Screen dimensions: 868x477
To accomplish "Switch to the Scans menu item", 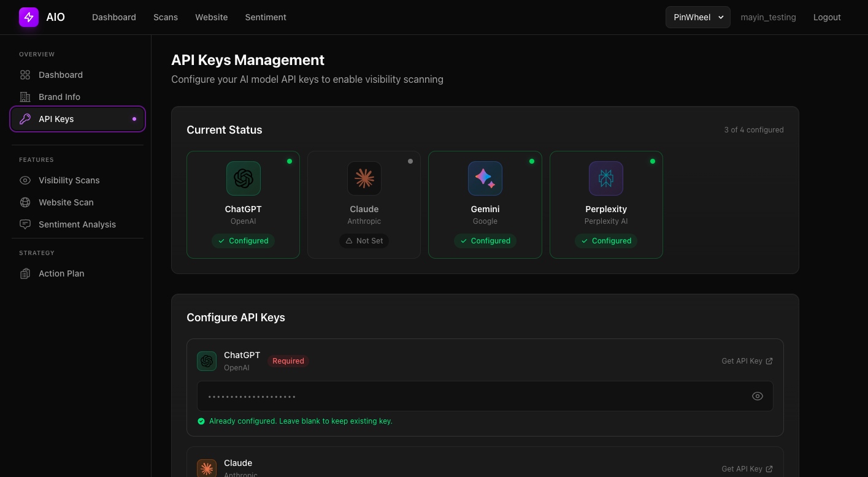I will (165, 17).
